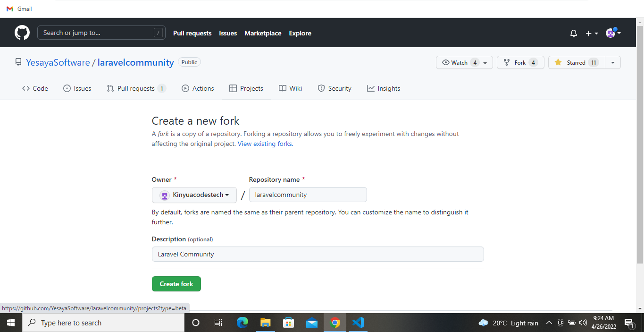Click the Description input field
Screen dimensions: 644x332
coord(318,254)
